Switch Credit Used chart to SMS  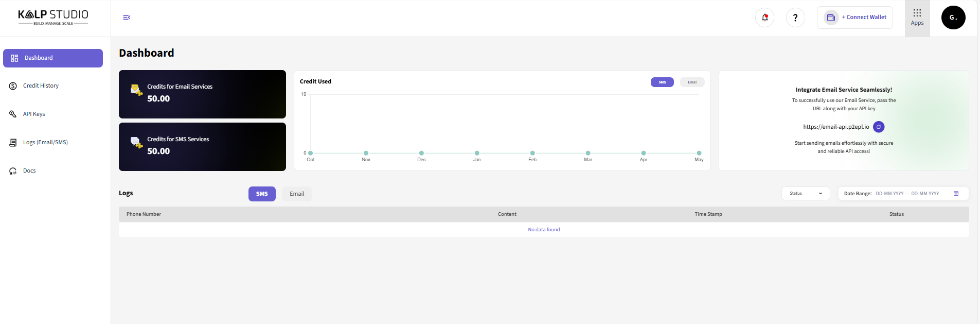pos(662,82)
